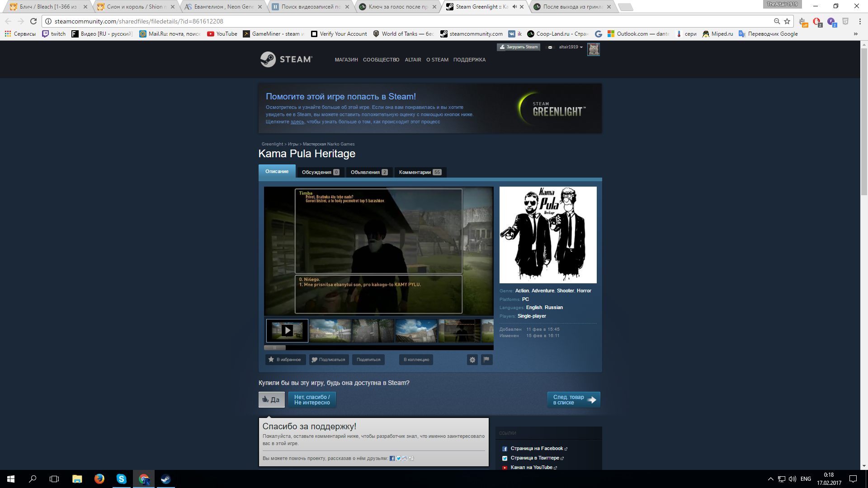The image size is (868, 488).
Task: Open the 'О STEAM' menu item
Action: tap(437, 60)
